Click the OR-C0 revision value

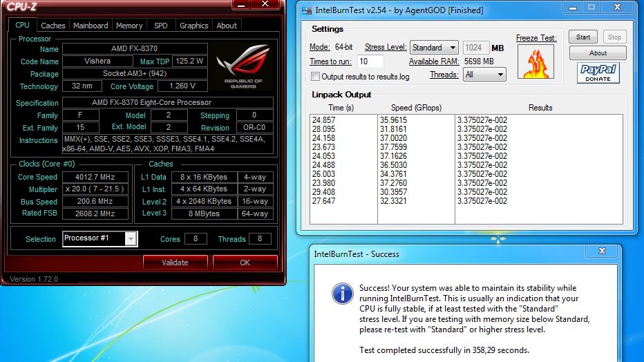pyautogui.click(x=254, y=128)
